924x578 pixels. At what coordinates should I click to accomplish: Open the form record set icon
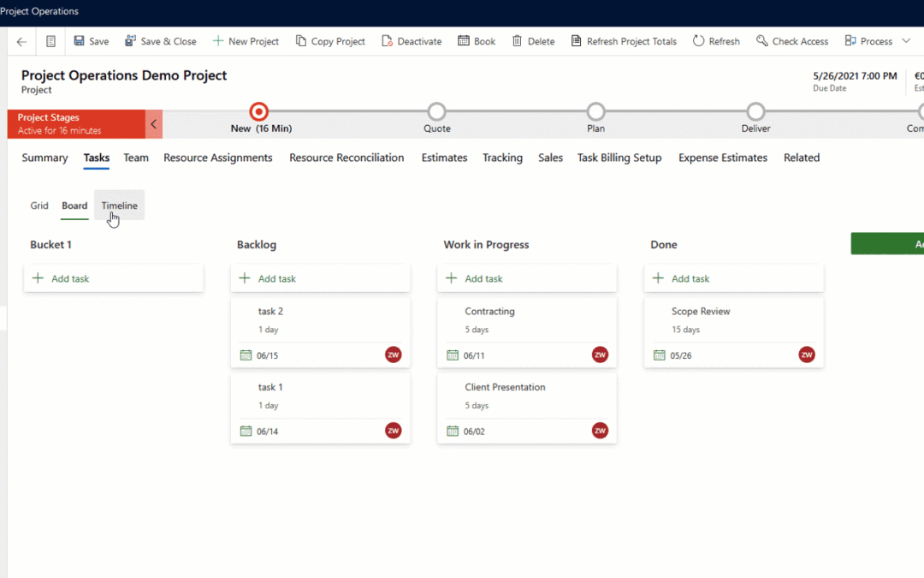click(x=50, y=41)
